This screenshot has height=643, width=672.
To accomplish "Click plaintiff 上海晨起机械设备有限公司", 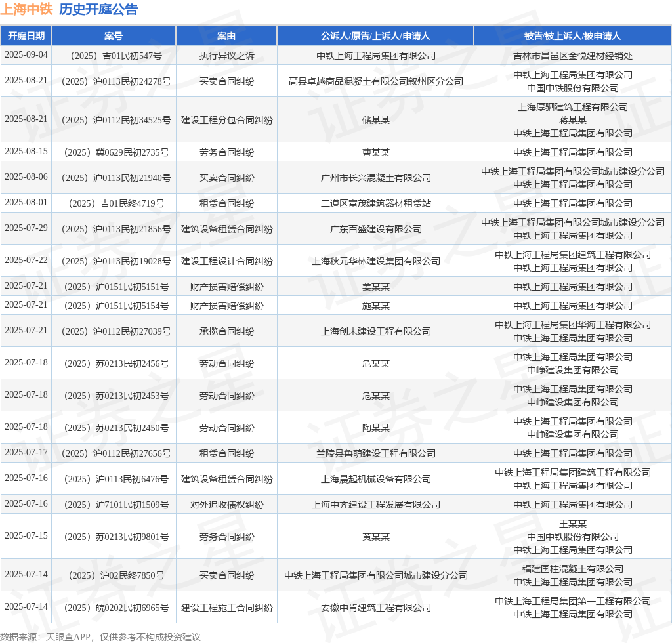I will pos(376,479).
